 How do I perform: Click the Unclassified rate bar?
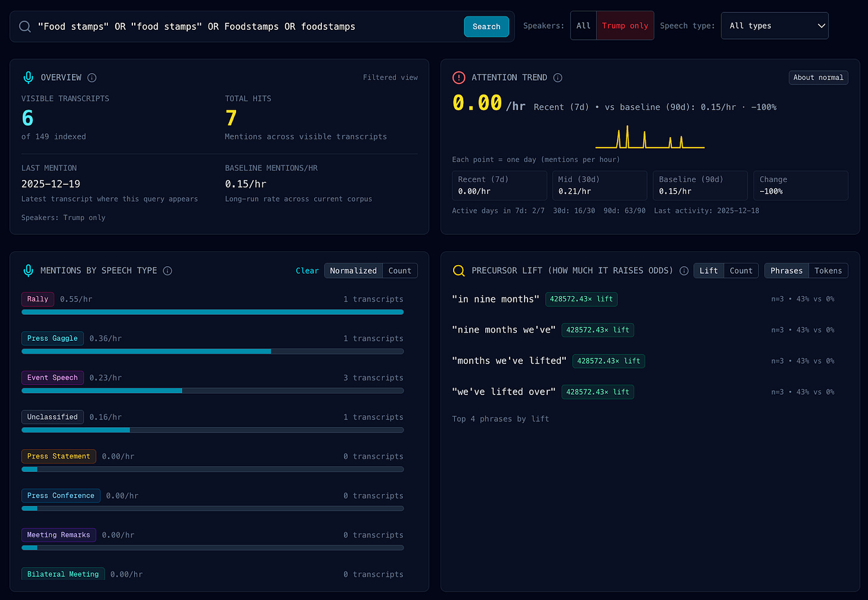click(x=212, y=430)
